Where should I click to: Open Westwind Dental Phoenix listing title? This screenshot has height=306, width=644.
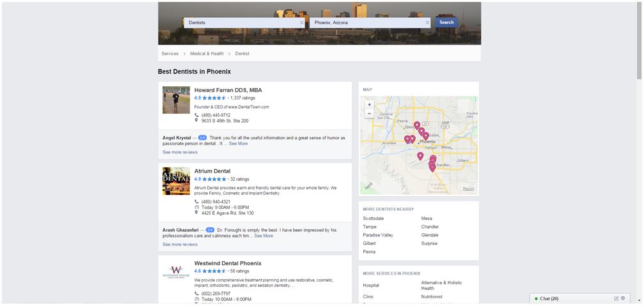(228, 263)
